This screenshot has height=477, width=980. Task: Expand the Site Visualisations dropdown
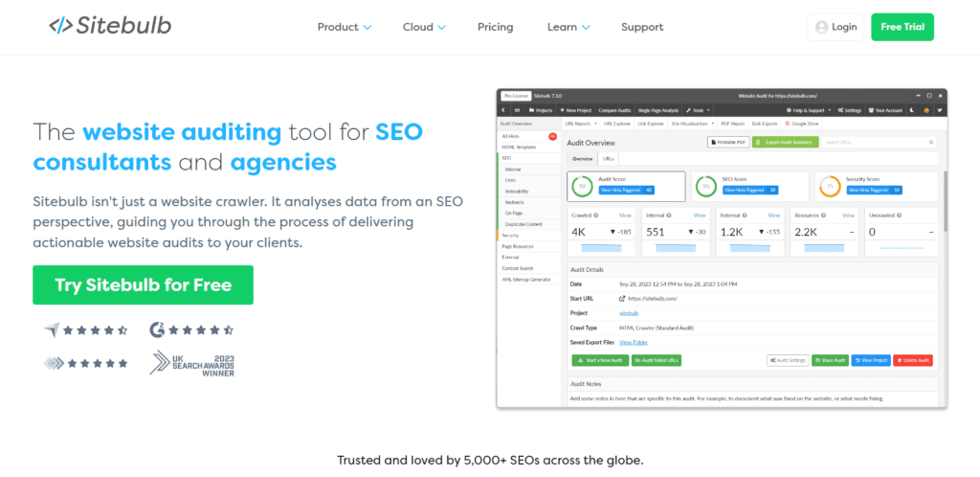pos(693,124)
